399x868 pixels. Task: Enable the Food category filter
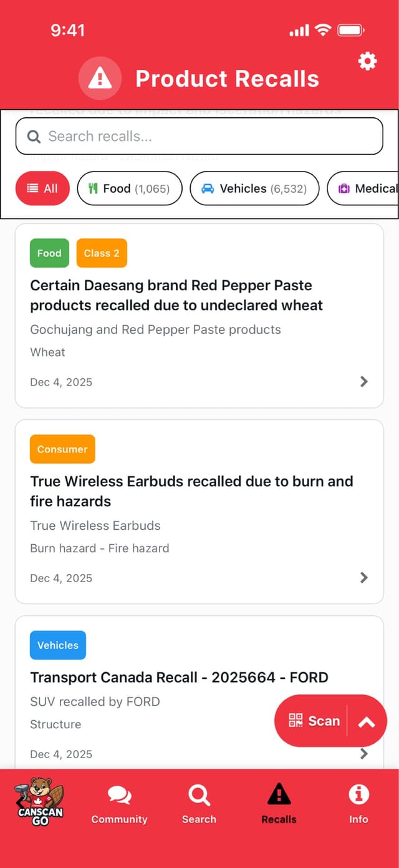[x=129, y=188]
